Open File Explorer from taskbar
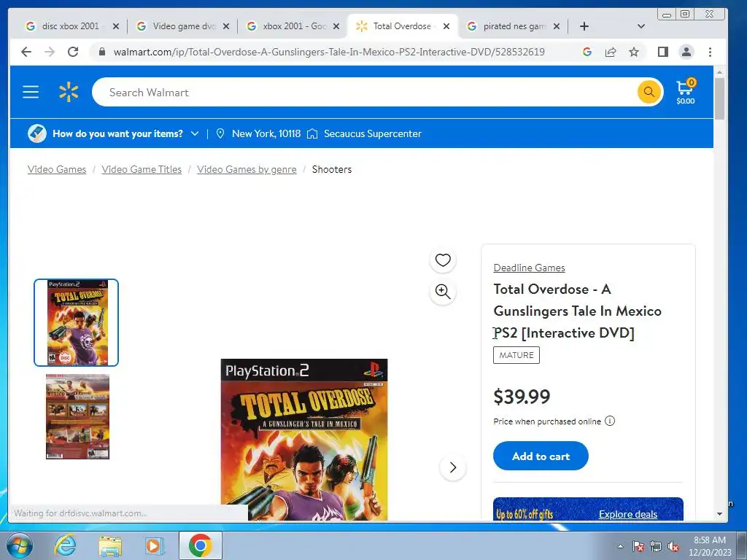747x560 pixels. click(x=110, y=545)
